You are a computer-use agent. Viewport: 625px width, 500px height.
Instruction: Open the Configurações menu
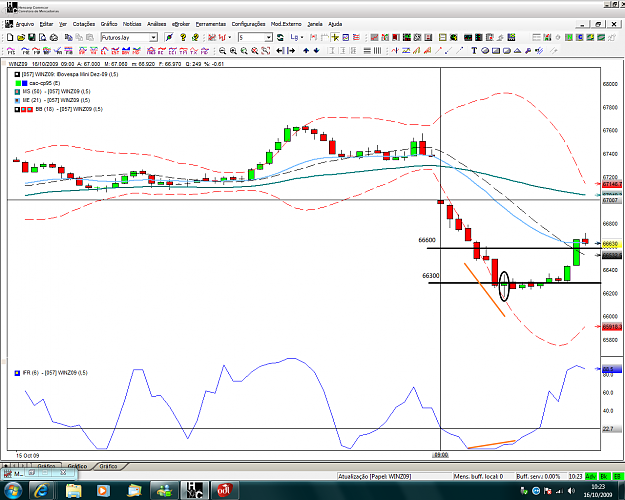tap(248, 24)
